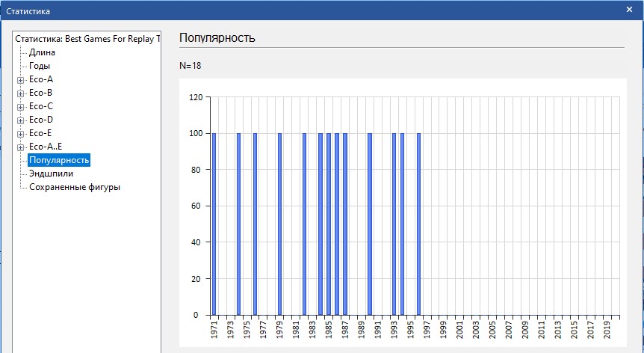Expand the Eco-D tree node

pos(20,121)
